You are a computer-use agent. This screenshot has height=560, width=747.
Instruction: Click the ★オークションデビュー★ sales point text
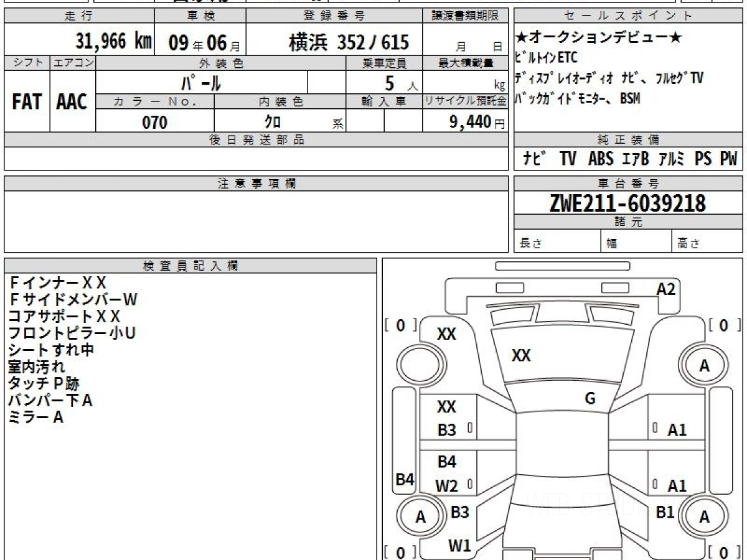pos(598,39)
